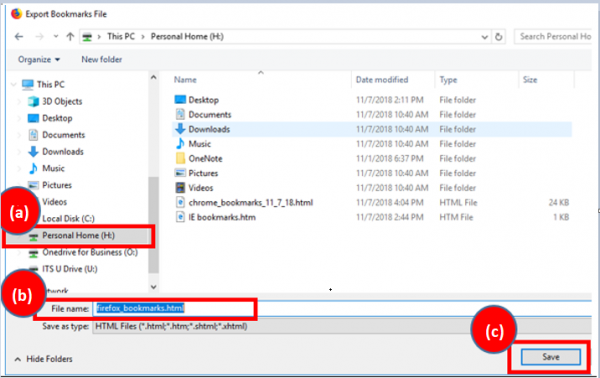Expand the Documents tree node in sidebar

click(x=19, y=135)
